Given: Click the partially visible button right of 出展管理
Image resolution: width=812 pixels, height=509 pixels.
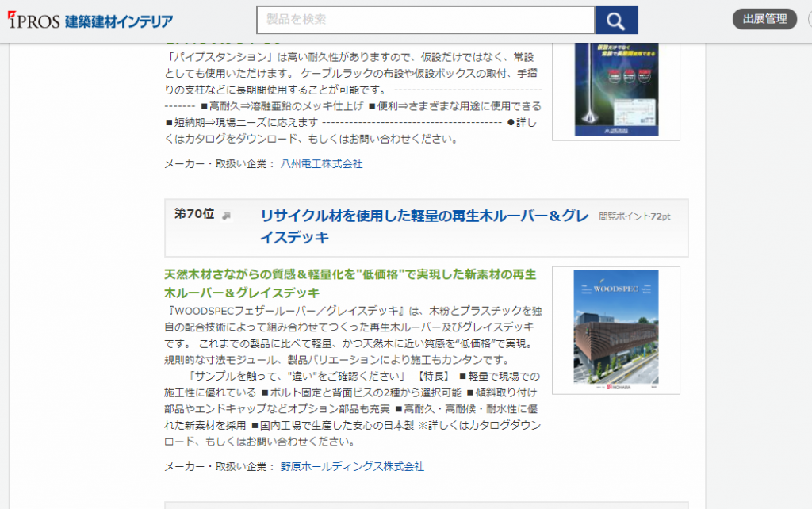Looking at the screenshot, I should pyautogui.click(x=805, y=20).
